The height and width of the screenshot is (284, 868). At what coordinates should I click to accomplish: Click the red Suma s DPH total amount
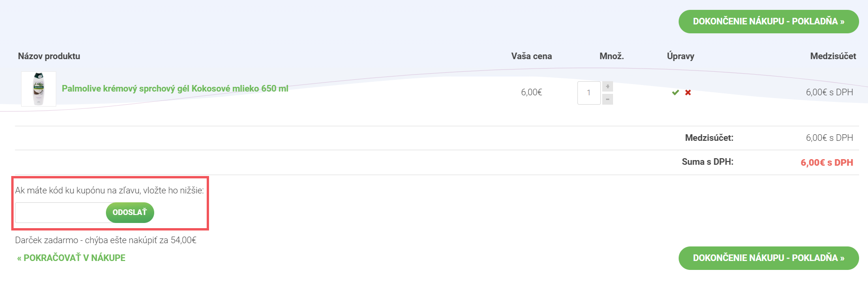[x=827, y=162]
